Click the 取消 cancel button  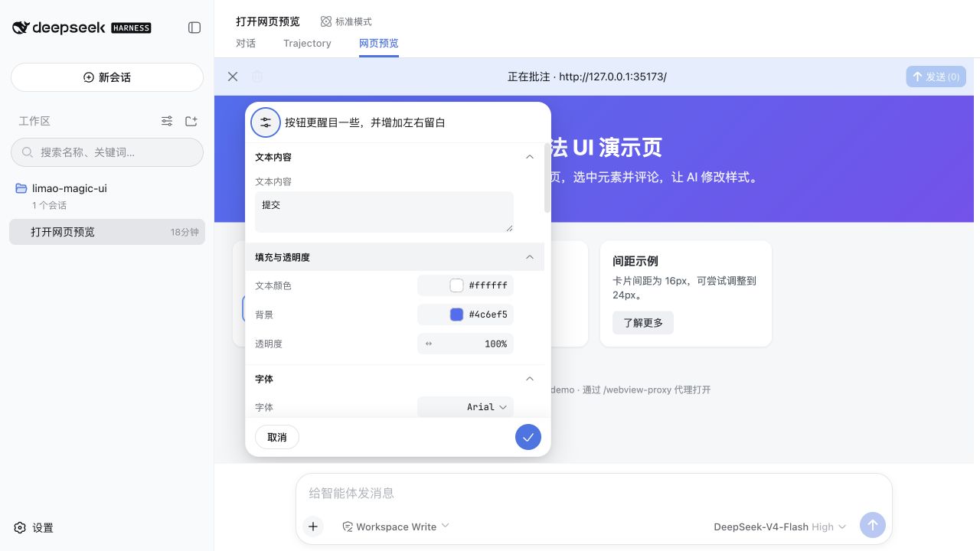click(277, 437)
